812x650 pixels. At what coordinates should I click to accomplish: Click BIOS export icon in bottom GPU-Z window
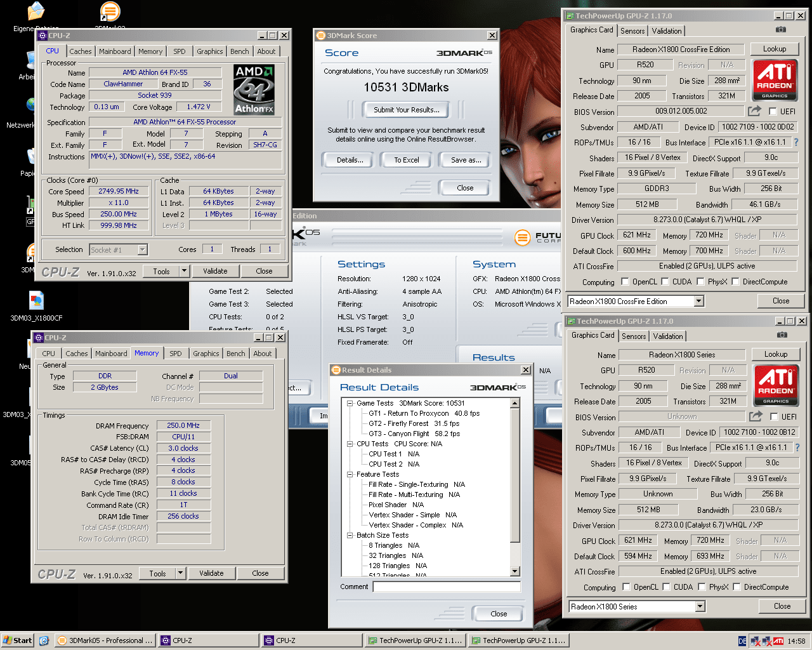(x=756, y=416)
